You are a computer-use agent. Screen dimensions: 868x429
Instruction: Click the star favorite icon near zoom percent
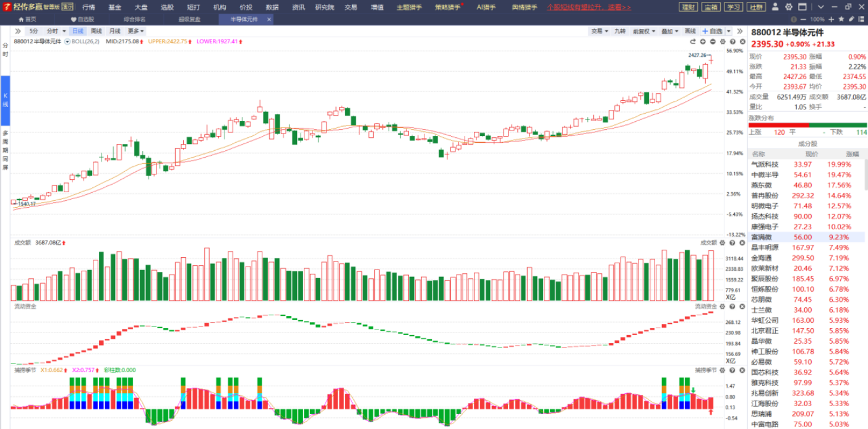(x=840, y=20)
